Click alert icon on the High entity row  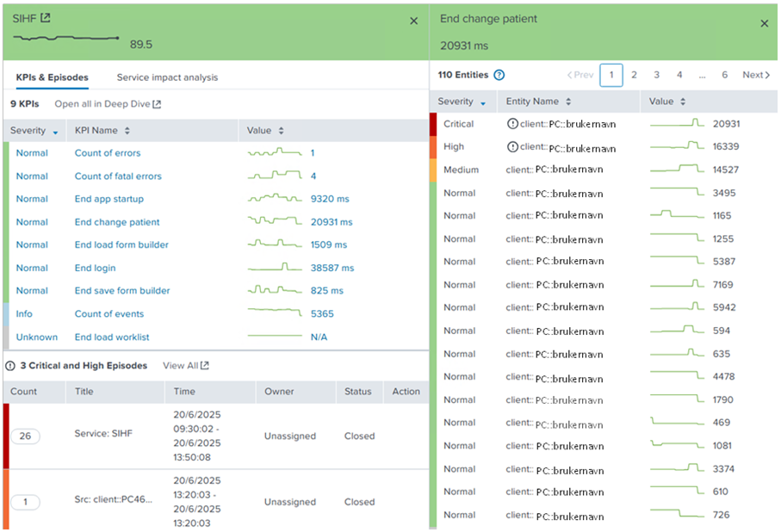[x=512, y=146]
